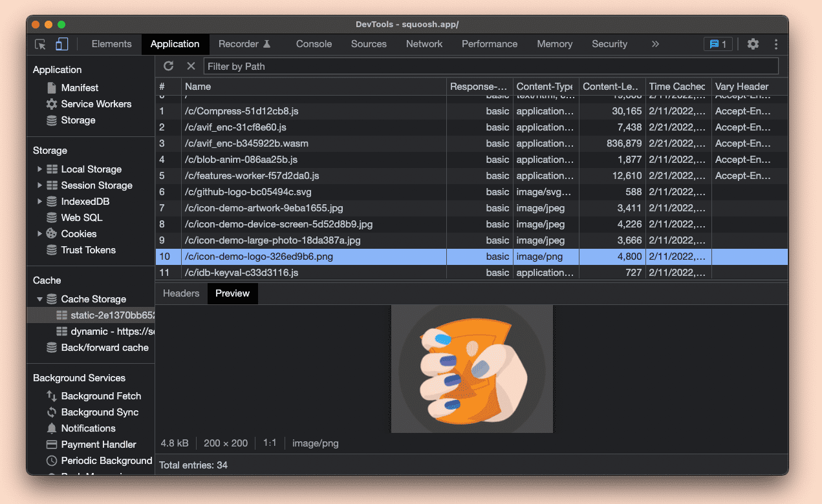The image size is (822, 504).
Task: Refresh the cache entries list
Action: [x=169, y=65]
